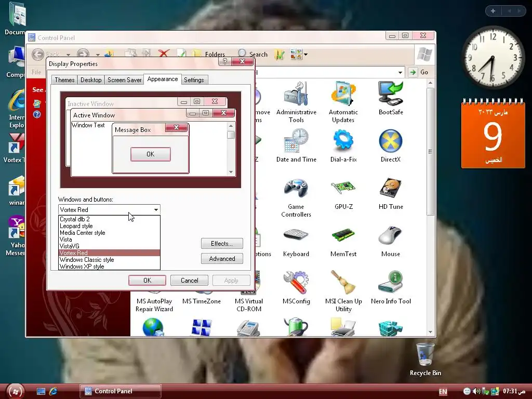Choose VistaVG from style list

[x=109, y=246]
